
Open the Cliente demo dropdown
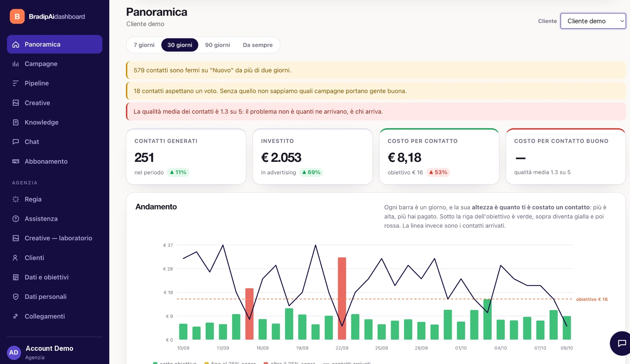[593, 21]
